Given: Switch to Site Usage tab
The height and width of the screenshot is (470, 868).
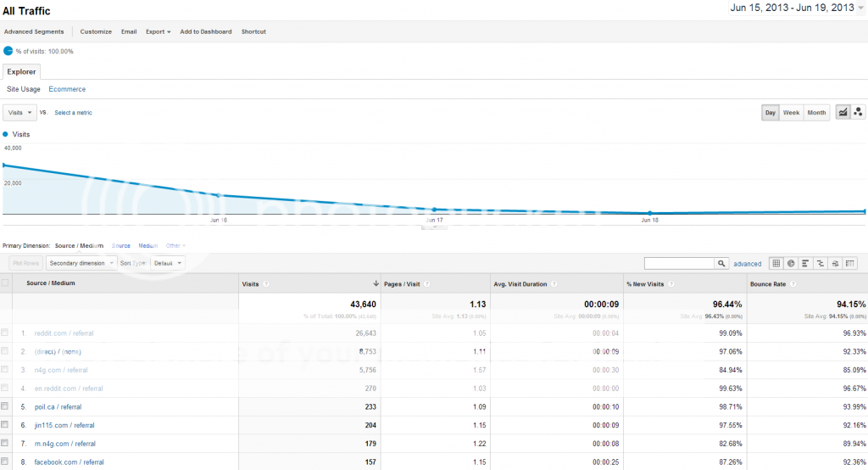Looking at the screenshot, I should pyautogui.click(x=23, y=89).
